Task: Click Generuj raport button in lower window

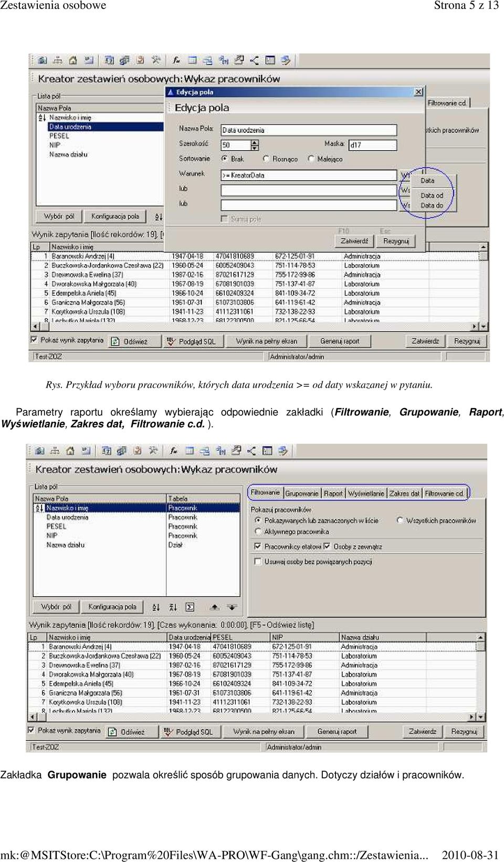Action: pos(337,731)
